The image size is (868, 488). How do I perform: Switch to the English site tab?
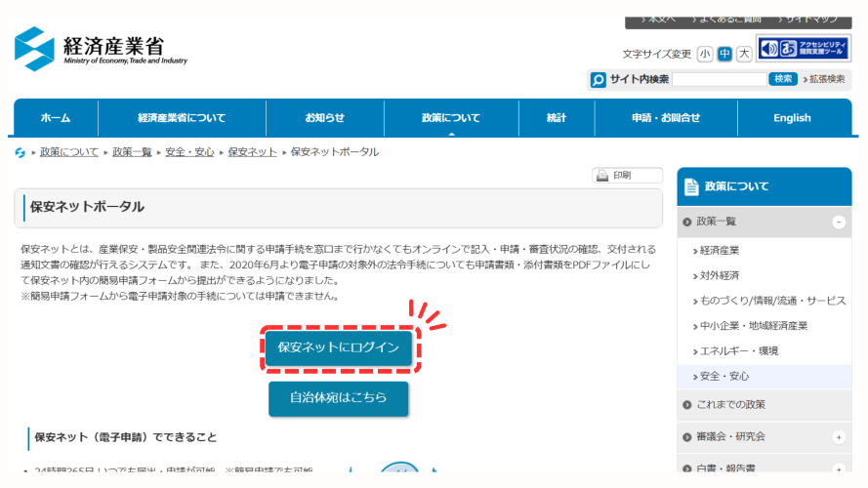pyautogui.click(x=792, y=118)
